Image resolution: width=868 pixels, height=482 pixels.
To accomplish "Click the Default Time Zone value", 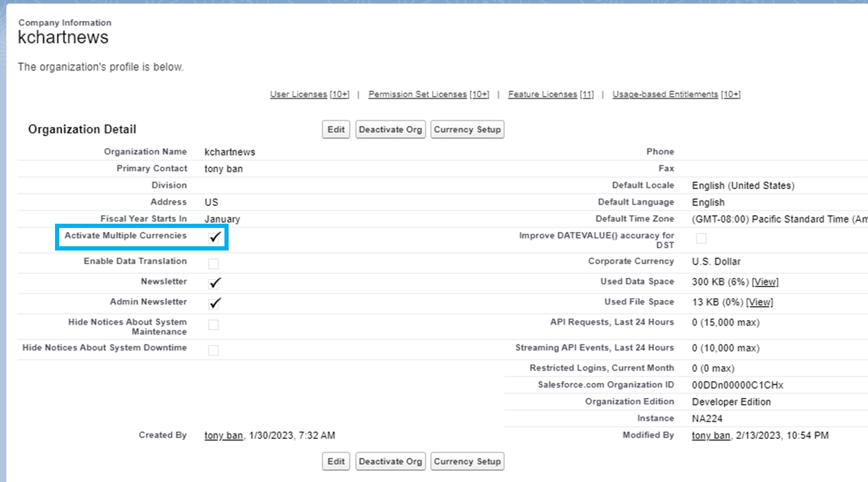I will tap(780, 219).
